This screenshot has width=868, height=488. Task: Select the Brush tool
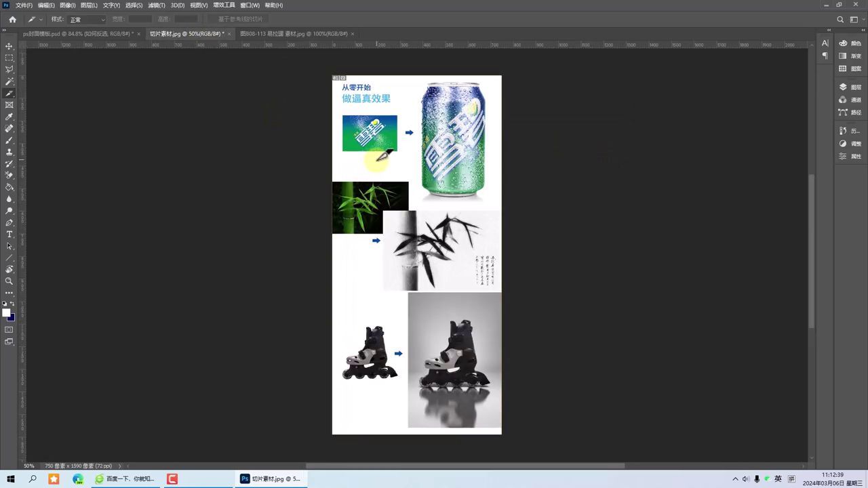click(x=9, y=140)
